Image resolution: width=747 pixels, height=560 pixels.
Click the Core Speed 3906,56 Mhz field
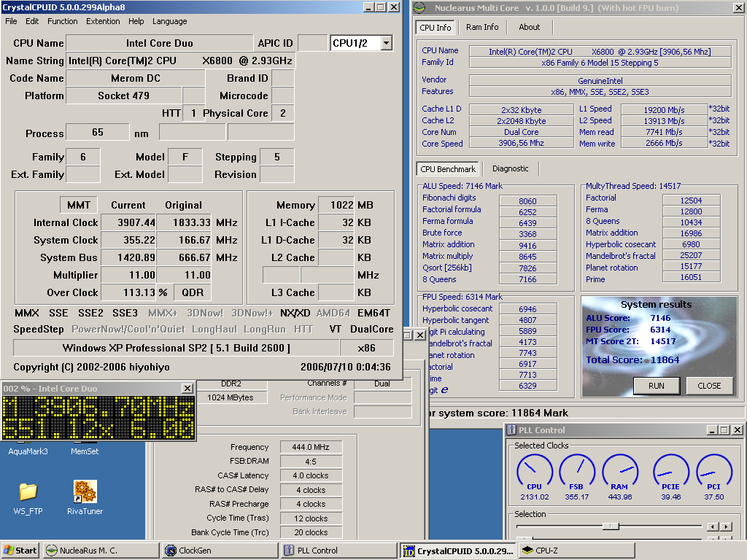521,143
